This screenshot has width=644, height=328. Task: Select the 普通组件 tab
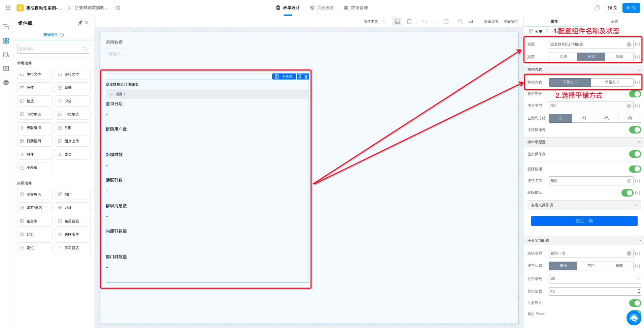pyautogui.click(x=50, y=35)
